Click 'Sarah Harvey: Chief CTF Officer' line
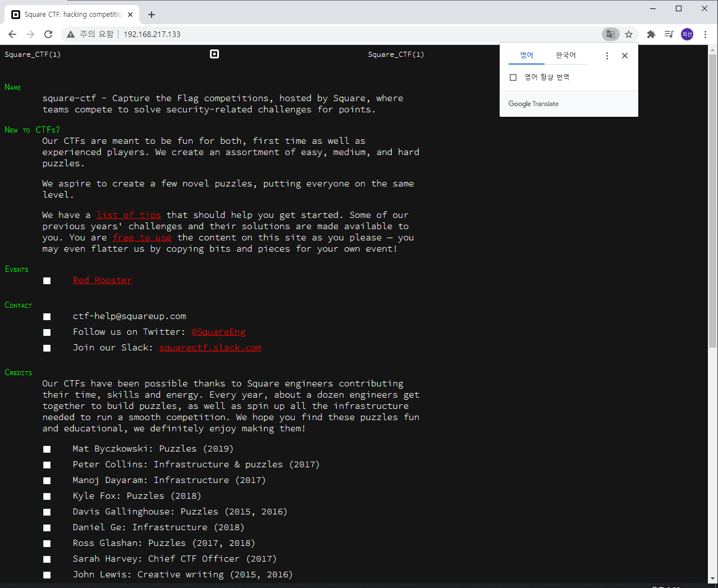This screenshot has width=718, height=588. pyautogui.click(x=175, y=559)
